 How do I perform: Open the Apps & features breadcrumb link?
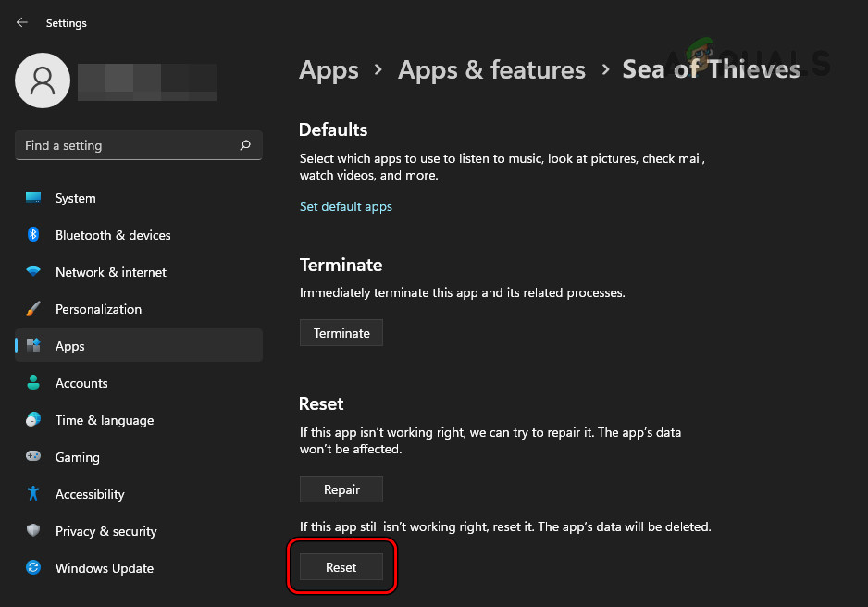click(x=491, y=69)
